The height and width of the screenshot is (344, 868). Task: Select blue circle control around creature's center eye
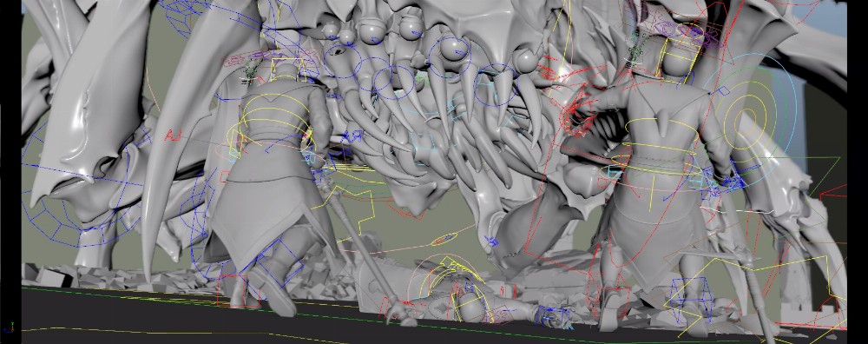point(450,57)
